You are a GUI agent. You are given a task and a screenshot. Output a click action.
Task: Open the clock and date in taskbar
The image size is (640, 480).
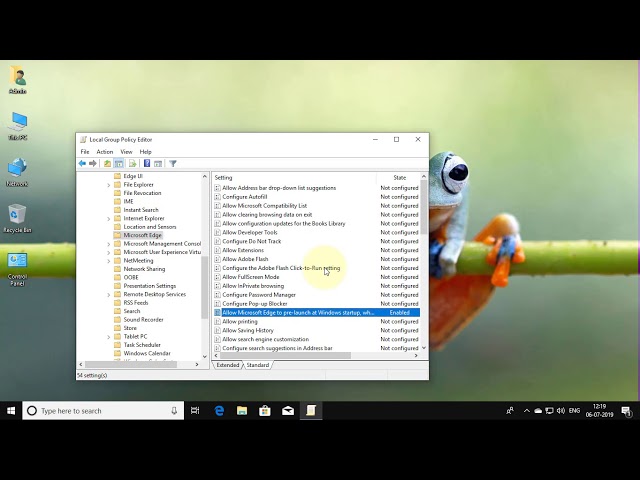click(599, 411)
